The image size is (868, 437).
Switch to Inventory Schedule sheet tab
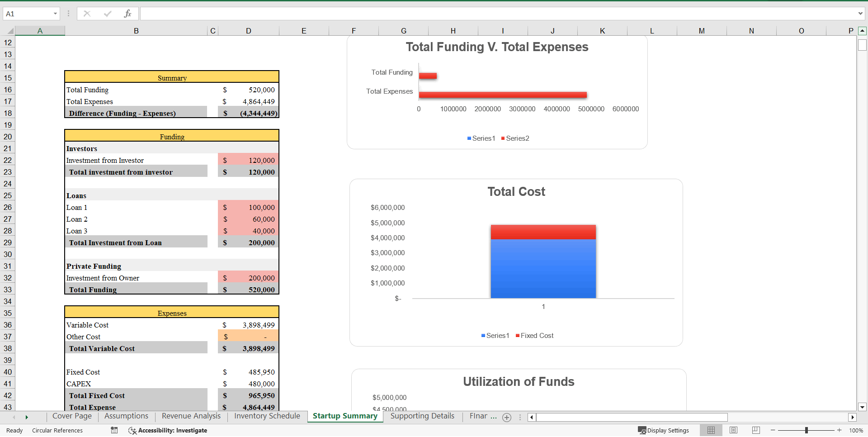click(267, 416)
